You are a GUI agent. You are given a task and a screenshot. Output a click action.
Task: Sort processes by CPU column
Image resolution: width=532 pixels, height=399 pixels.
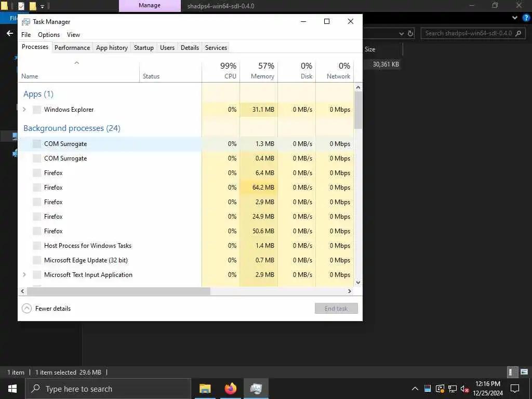click(x=221, y=71)
